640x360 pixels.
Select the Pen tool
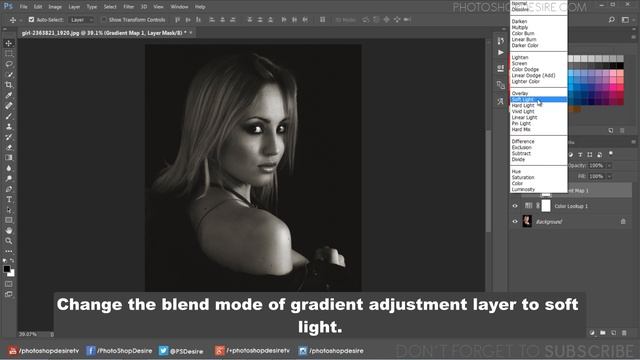point(9,189)
